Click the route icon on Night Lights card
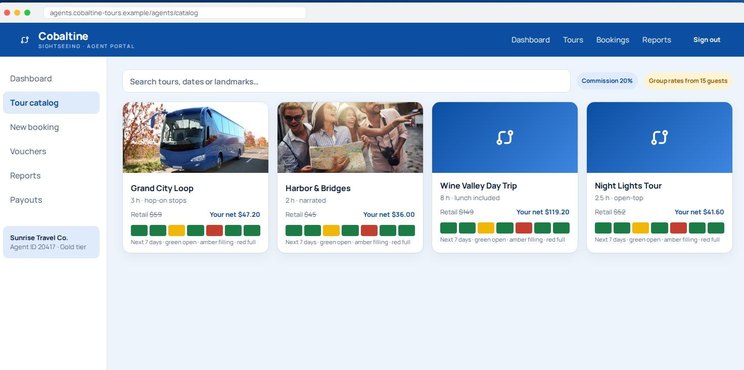 tap(660, 138)
